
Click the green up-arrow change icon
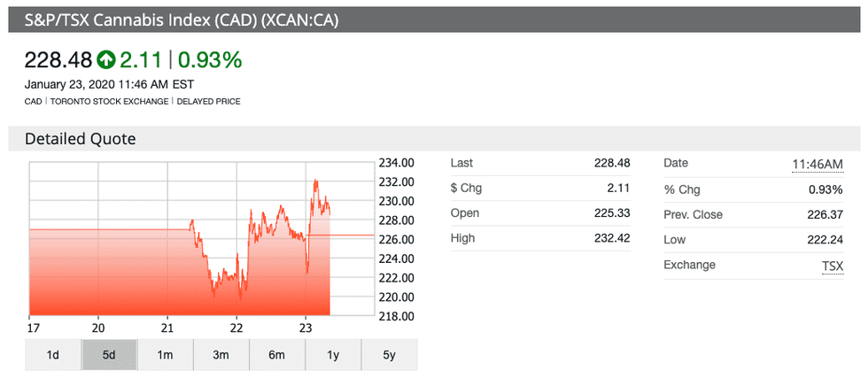click(106, 60)
